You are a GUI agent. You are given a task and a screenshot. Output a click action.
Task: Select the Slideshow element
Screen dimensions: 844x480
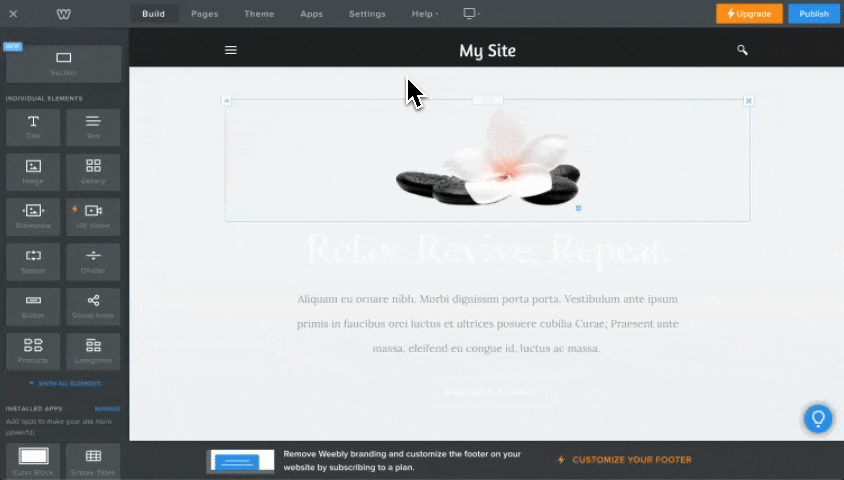33,215
